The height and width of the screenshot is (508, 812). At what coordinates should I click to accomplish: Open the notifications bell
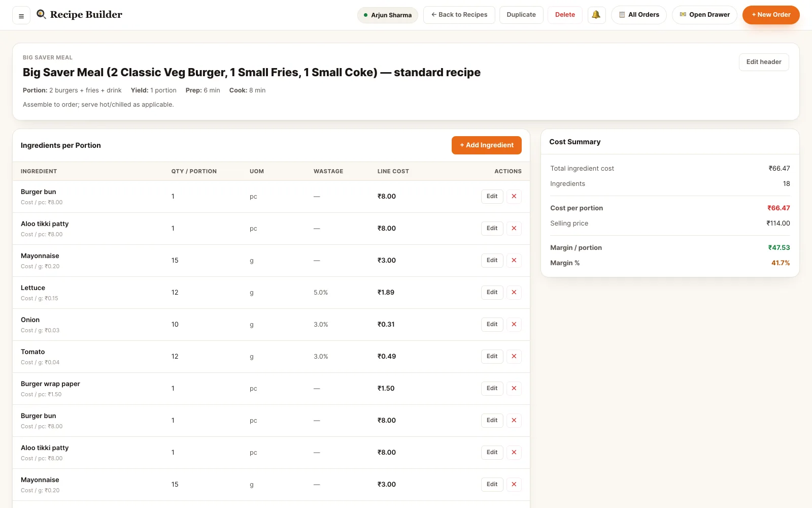click(x=596, y=15)
